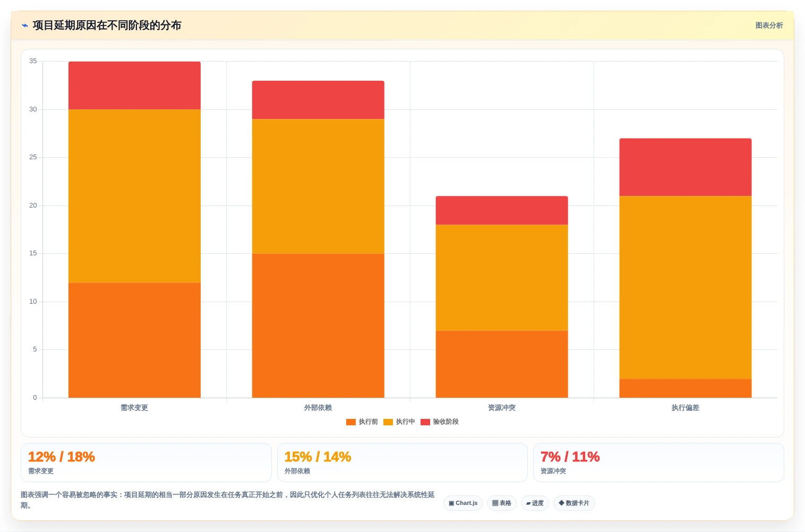Click the 验收阶段 red legend swatch
The height and width of the screenshot is (532, 805).
point(425,422)
